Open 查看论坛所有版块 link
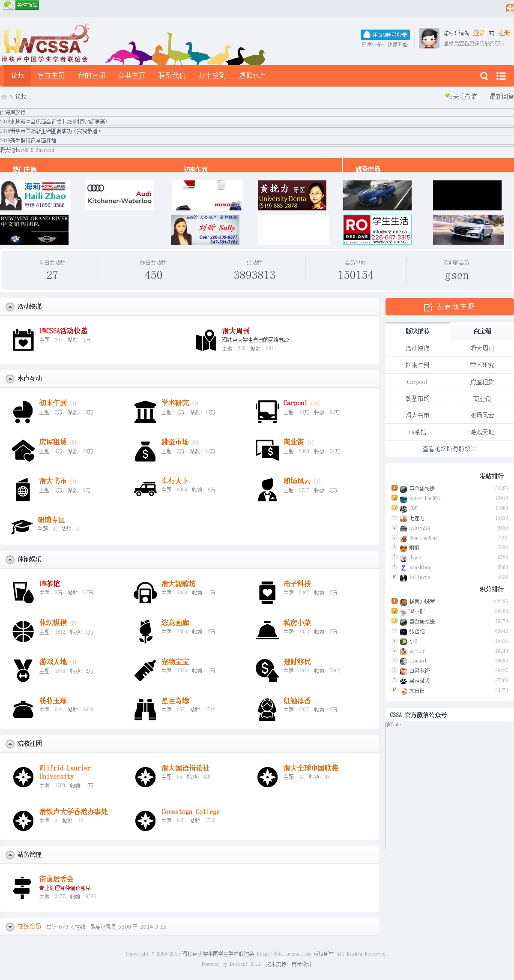 449,449
